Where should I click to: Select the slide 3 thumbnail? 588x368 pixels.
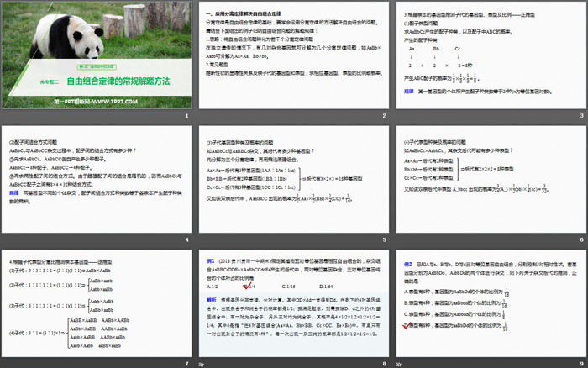click(489, 57)
